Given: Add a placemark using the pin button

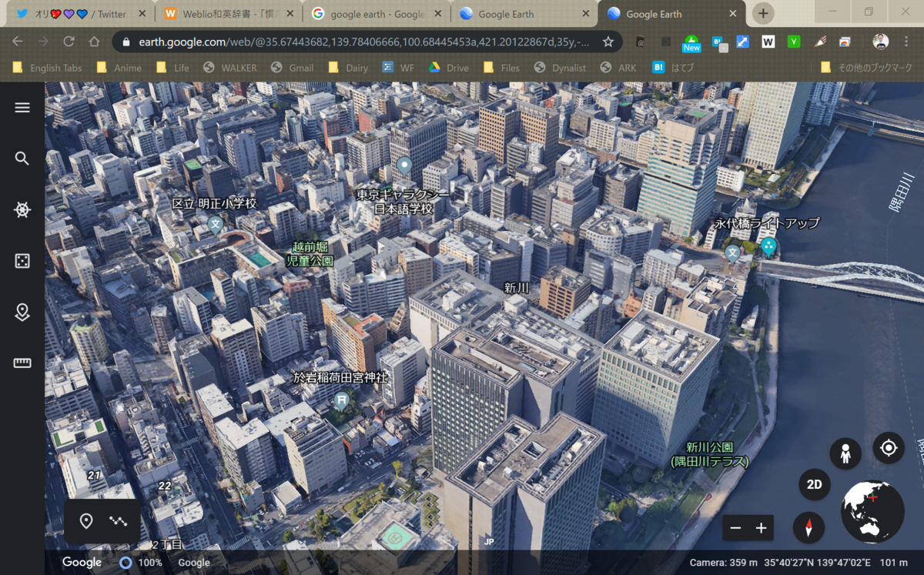Looking at the screenshot, I should tap(86, 521).
